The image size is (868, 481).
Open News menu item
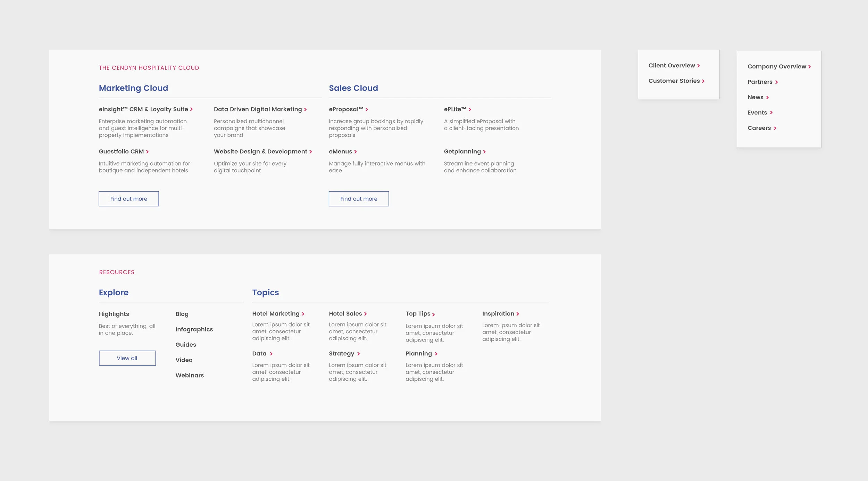[x=758, y=97]
